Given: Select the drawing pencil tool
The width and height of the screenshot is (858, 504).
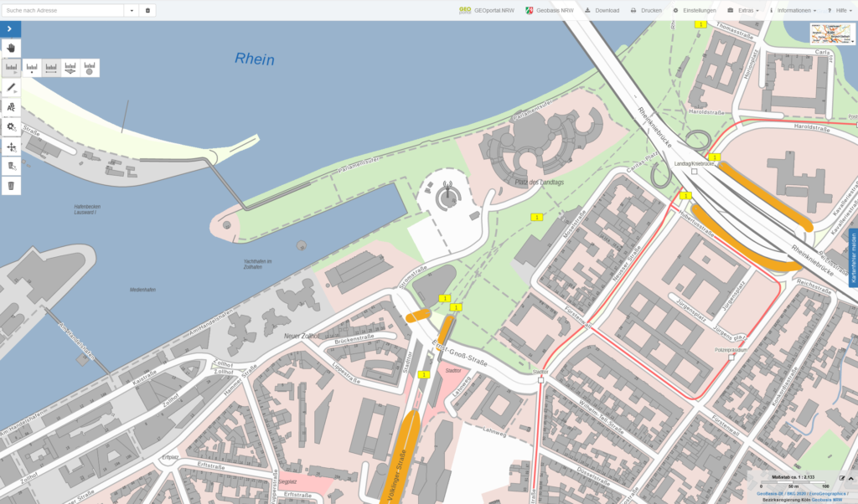Looking at the screenshot, I should pyautogui.click(x=11, y=87).
